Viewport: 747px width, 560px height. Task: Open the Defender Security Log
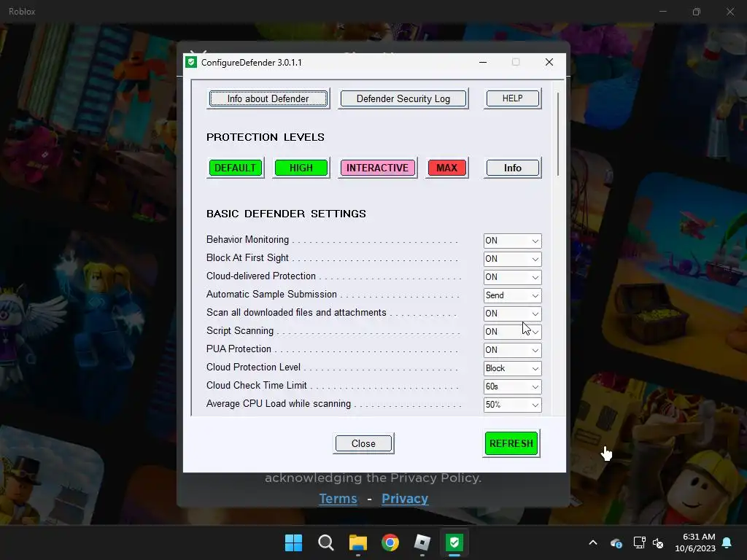pos(403,98)
